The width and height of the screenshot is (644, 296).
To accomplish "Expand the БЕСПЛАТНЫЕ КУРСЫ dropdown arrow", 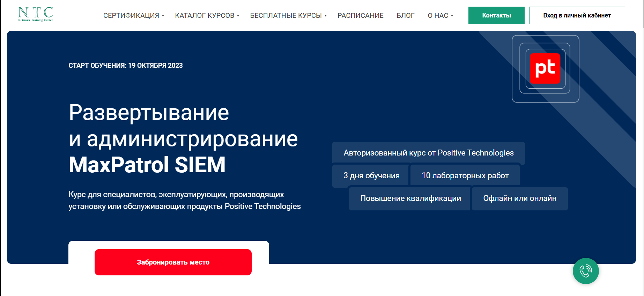I will tap(326, 16).
